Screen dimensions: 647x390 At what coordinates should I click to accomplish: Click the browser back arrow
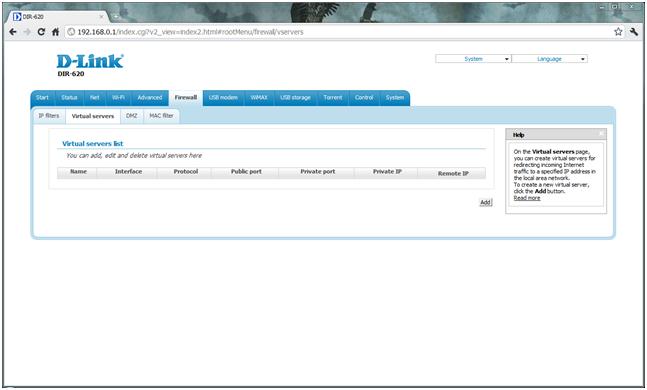click(13, 32)
